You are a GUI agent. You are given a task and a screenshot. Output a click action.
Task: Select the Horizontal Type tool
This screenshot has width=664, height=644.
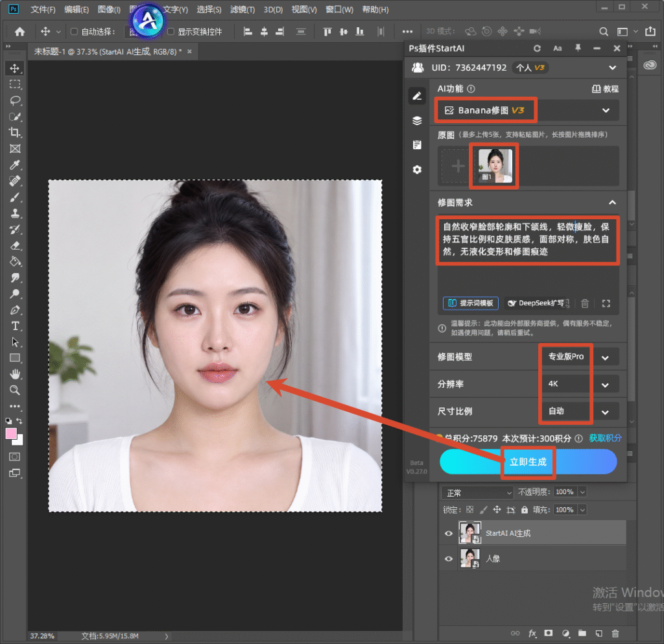tap(15, 326)
